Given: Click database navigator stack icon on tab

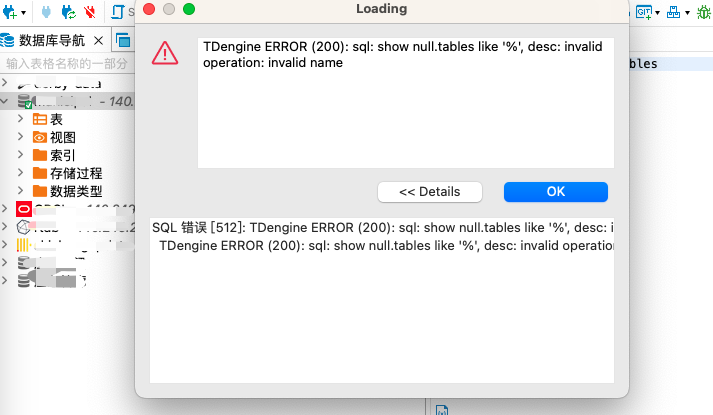Looking at the screenshot, I should [x=7, y=40].
